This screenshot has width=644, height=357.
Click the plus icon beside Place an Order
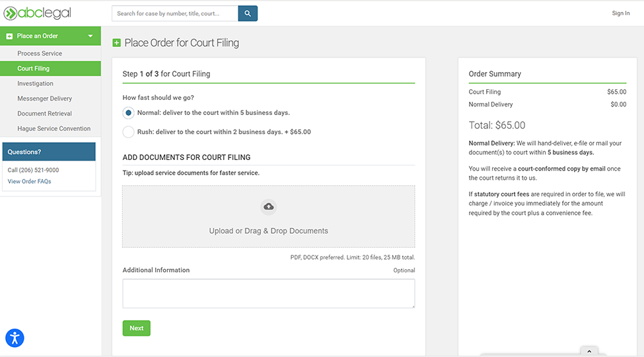(x=10, y=36)
